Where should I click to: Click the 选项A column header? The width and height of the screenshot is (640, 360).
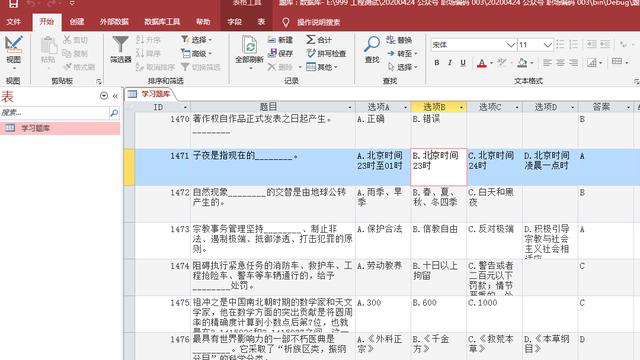tap(383, 107)
